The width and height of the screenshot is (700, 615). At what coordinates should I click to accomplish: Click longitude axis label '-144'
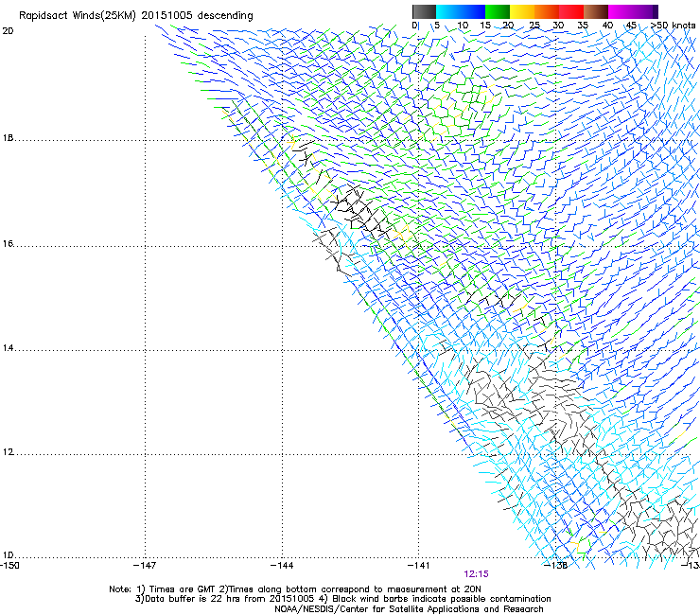pyautogui.click(x=282, y=566)
